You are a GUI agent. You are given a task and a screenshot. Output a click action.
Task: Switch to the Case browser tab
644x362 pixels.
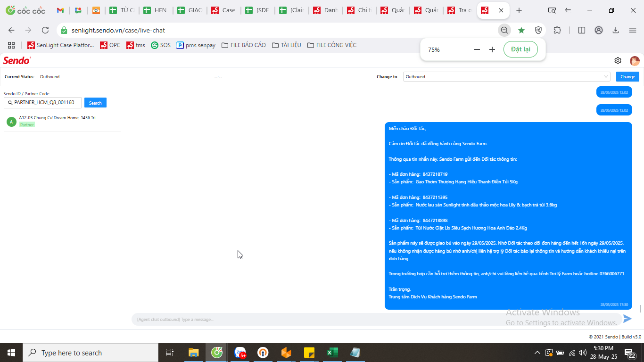(223, 10)
